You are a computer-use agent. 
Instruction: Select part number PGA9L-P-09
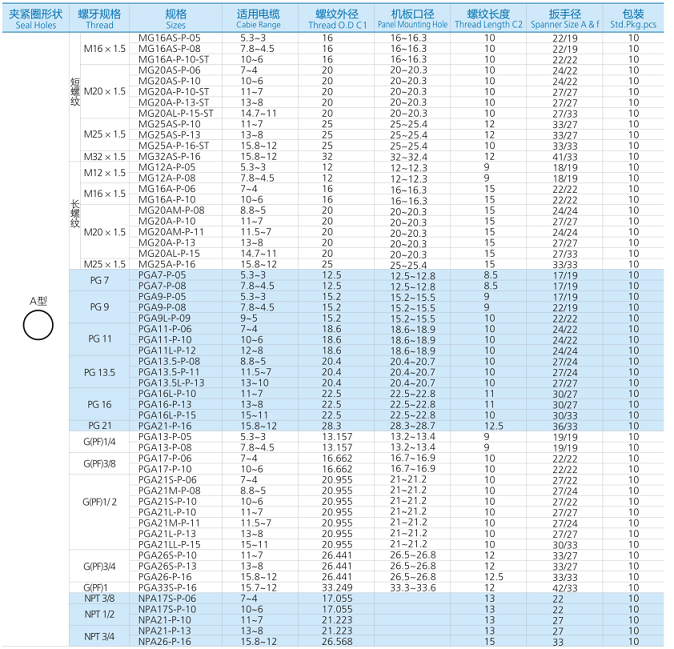coord(164,318)
